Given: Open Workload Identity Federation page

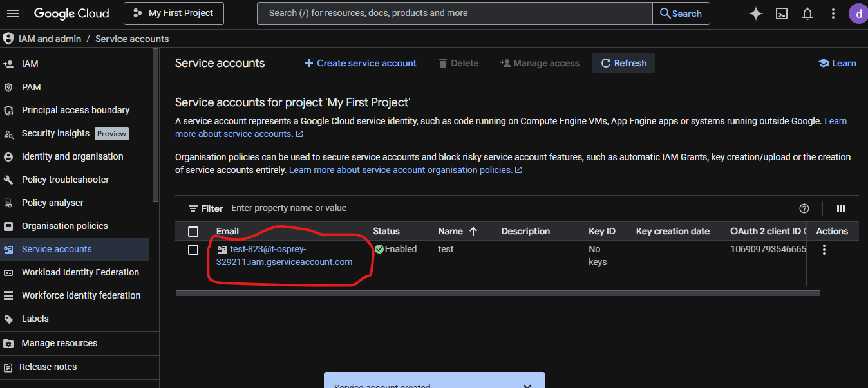Looking at the screenshot, I should 80,272.
